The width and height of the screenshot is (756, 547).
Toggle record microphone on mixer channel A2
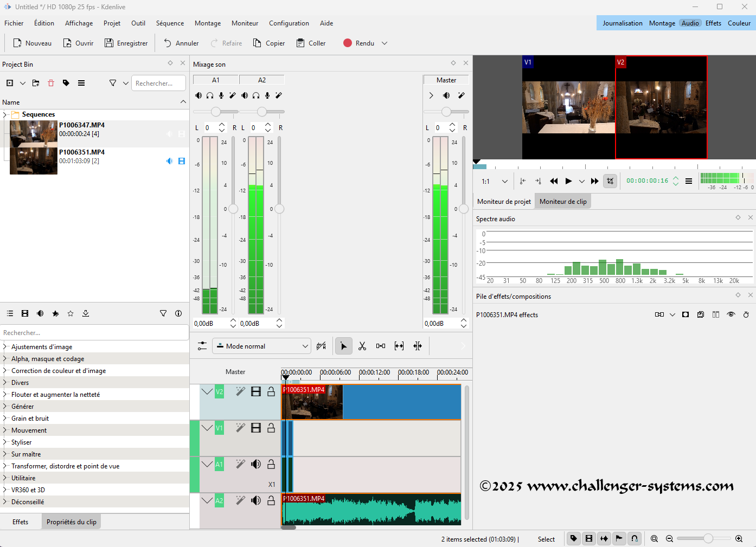(267, 95)
